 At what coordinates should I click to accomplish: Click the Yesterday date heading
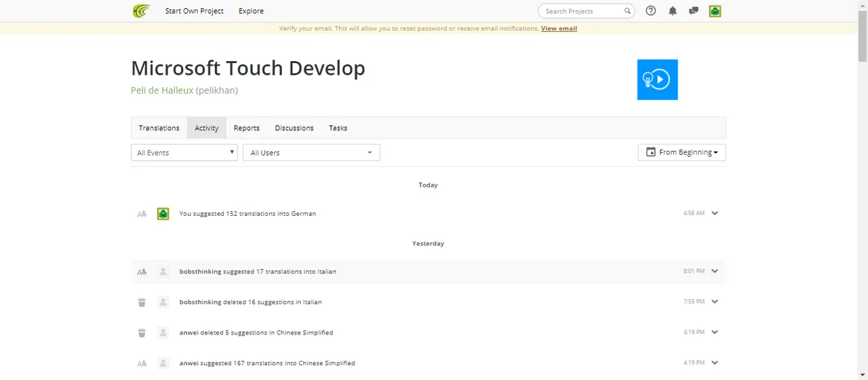coord(428,243)
